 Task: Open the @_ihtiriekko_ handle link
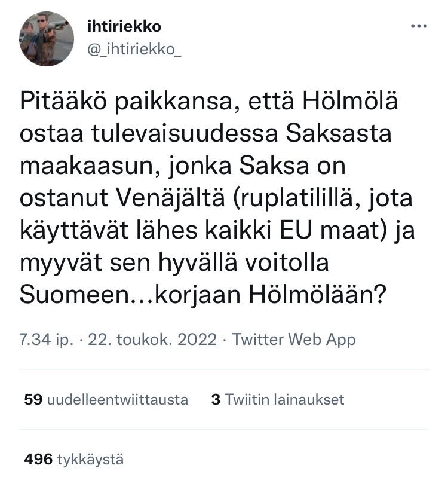point(134,49)
